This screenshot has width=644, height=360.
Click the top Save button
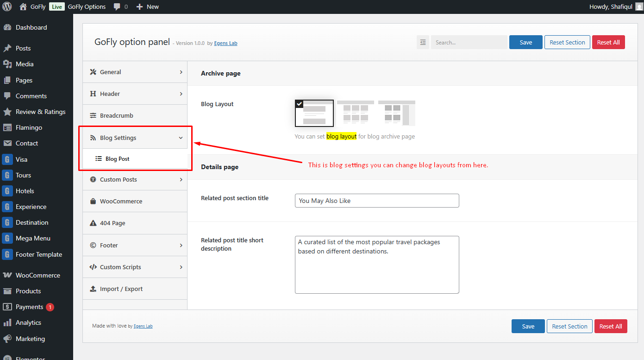526,42
